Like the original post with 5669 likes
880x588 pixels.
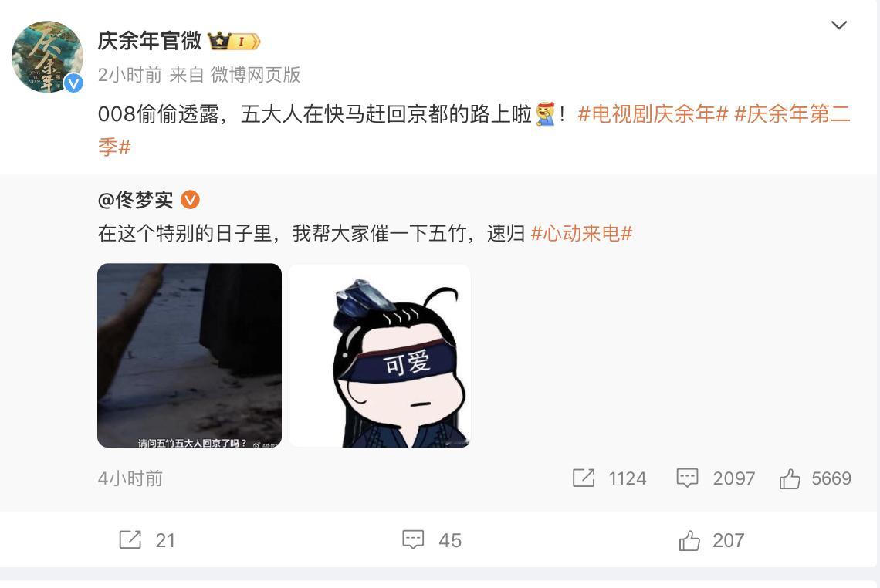[x=790, y=478]
